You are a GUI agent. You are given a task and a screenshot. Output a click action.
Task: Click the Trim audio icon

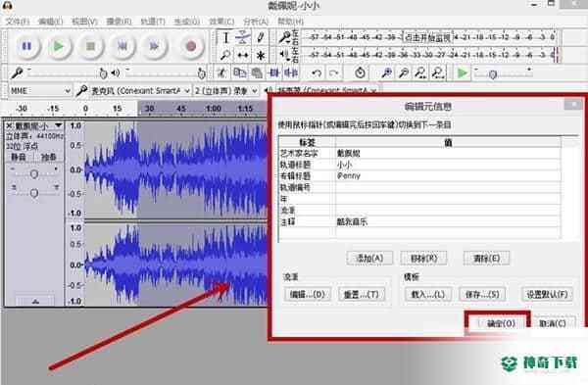point(273,72)
